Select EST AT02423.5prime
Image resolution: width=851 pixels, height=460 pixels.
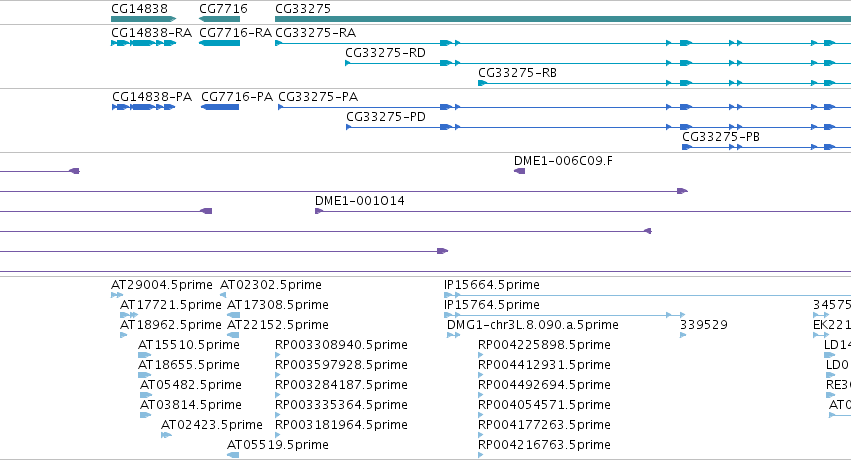tap(212, 425)
